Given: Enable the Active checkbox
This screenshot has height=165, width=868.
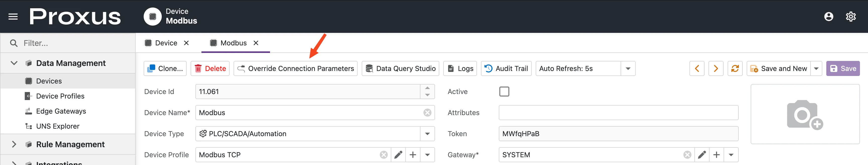Looking at the screenshot, I should pos(504,92).
